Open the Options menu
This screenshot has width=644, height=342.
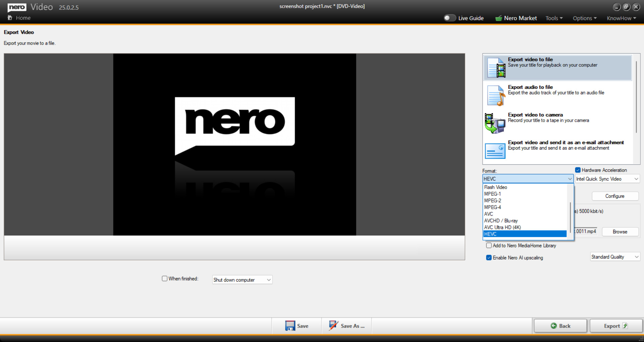click(585, 18)
